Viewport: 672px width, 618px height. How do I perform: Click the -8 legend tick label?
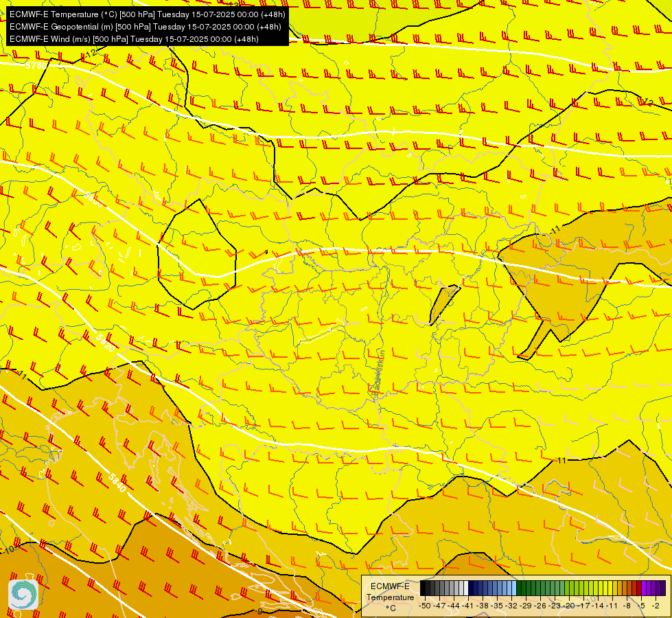pyautogui.click(x=627, y=606)
